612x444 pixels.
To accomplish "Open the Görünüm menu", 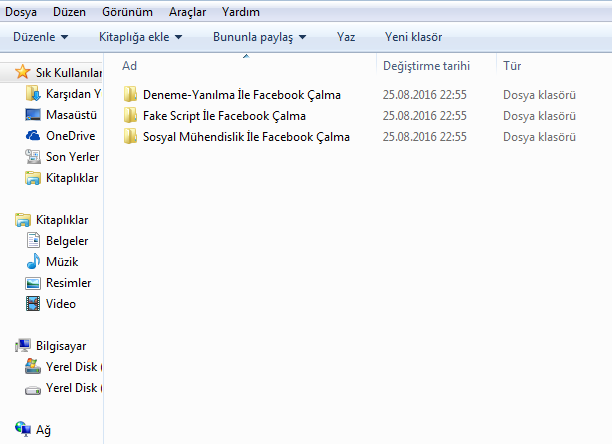I will (x=127, y=12).
